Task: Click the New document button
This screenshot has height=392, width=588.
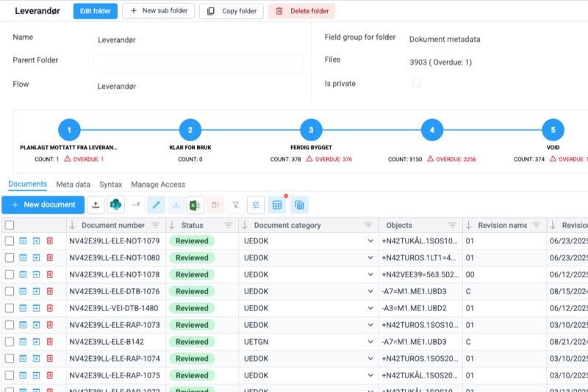Action: [43, 204]
